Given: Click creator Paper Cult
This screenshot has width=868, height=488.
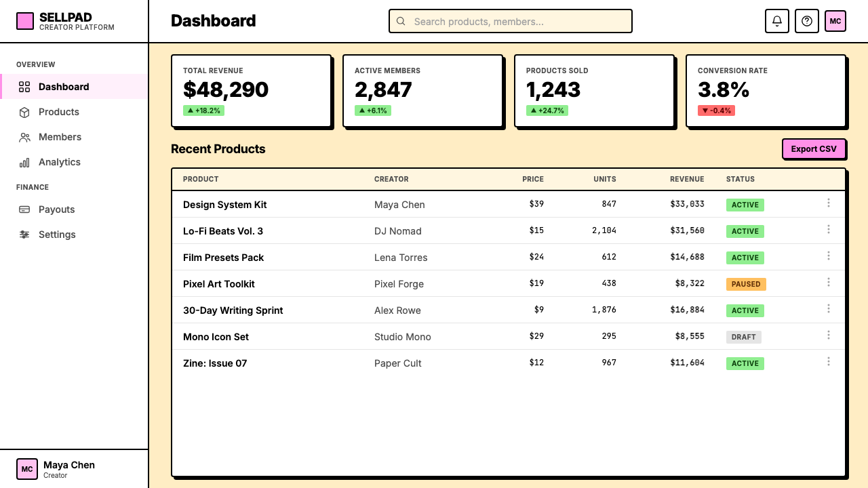Looking at the screenshot, I should [x=398, y=363].
